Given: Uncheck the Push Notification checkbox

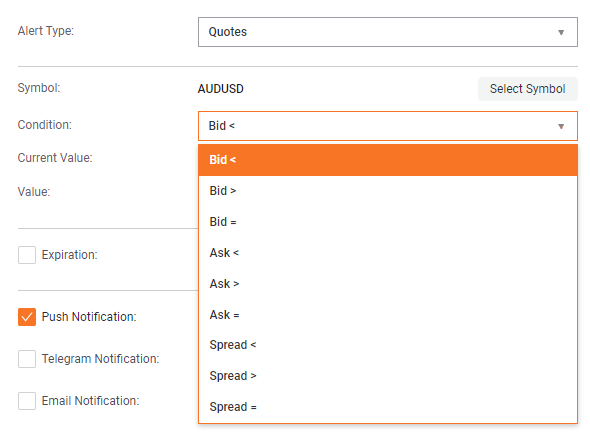Looking at the screenshot, I should tap(27, 317).
